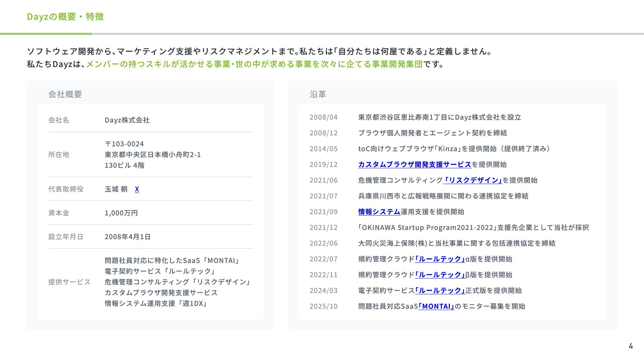Screen dimensions: 644x362
Task: Click the 会社概要 panel heading
Action: click(65, 95)
